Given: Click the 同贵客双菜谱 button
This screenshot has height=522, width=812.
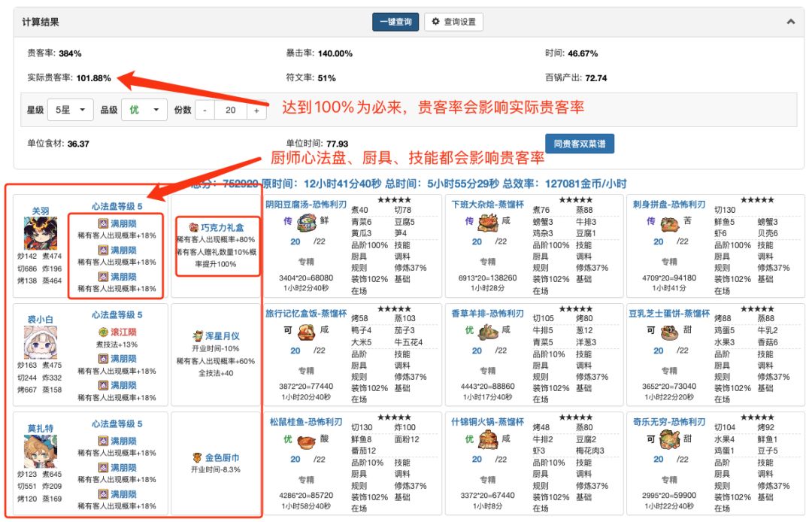Looking at the screenshot, I should coord(580,144).
